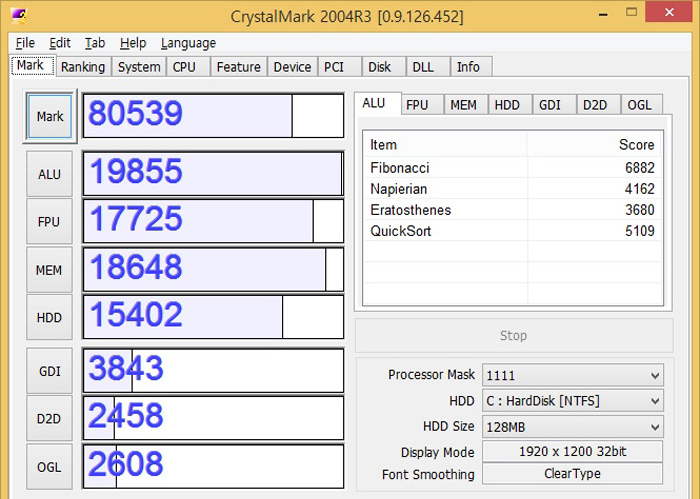Click the ClearType font smoothing field
This screenshot has height=499, width=700.
(x=573, y=473)
